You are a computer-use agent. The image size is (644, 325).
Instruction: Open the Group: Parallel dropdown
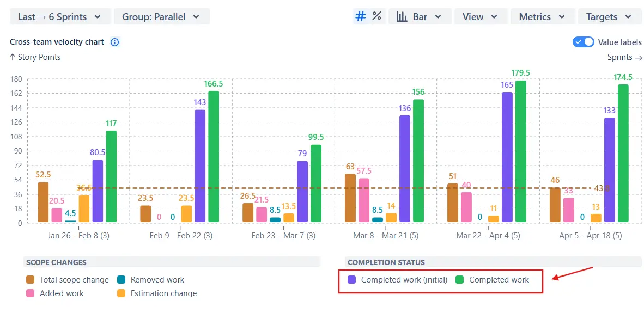(x=162, y=16)
